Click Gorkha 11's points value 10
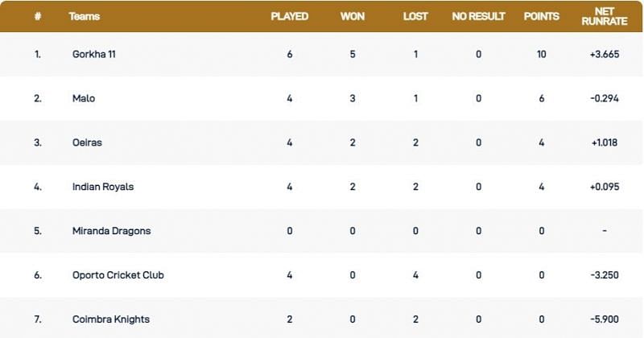This screenshot has width=644, height=338. 542,55
